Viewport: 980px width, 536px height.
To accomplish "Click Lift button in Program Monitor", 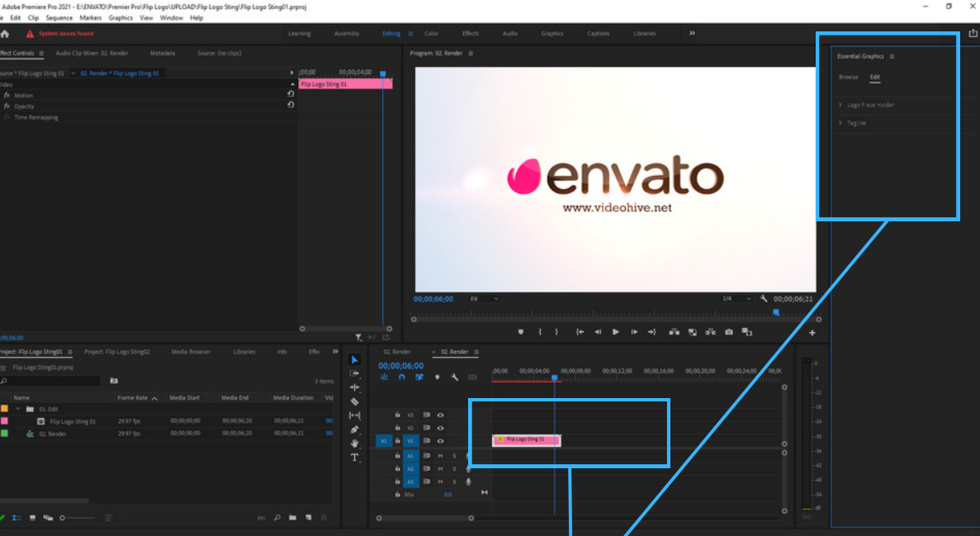I will point(675,332).
